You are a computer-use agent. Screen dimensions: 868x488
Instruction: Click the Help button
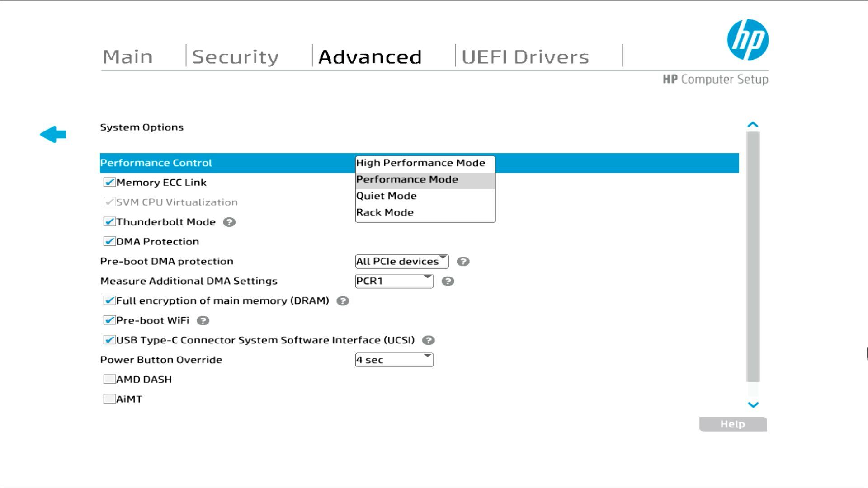click(732, 424)
